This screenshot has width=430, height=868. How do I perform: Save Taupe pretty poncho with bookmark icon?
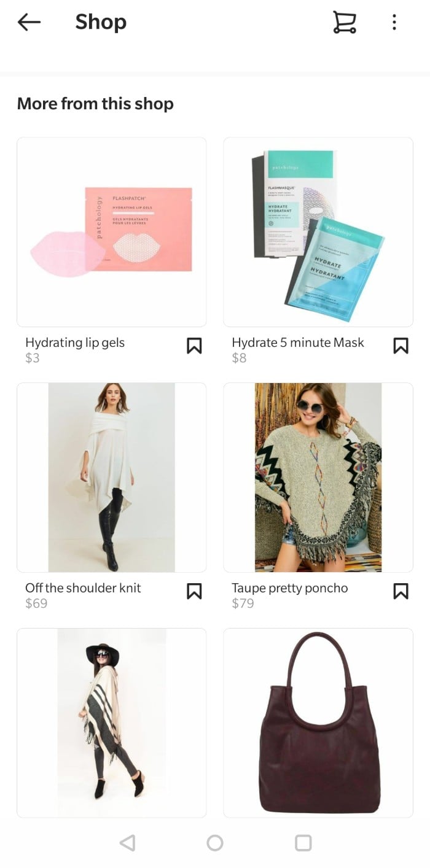tap(401, 591)
